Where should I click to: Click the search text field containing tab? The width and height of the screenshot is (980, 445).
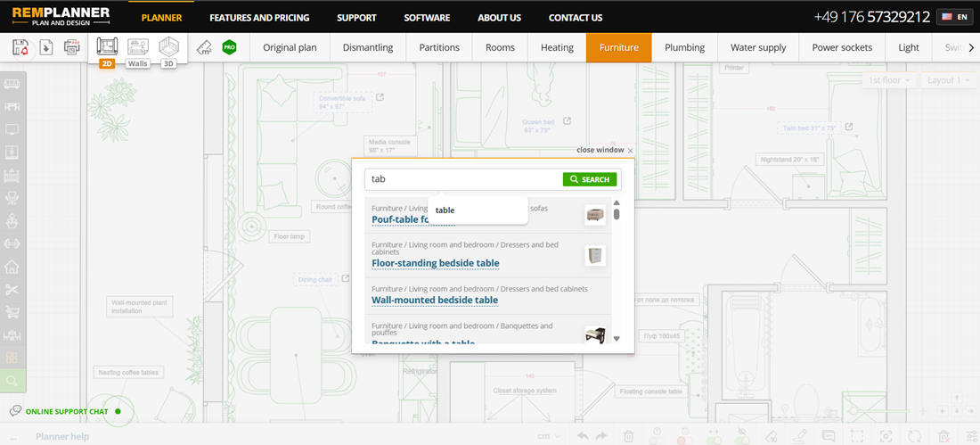(463, 179)
